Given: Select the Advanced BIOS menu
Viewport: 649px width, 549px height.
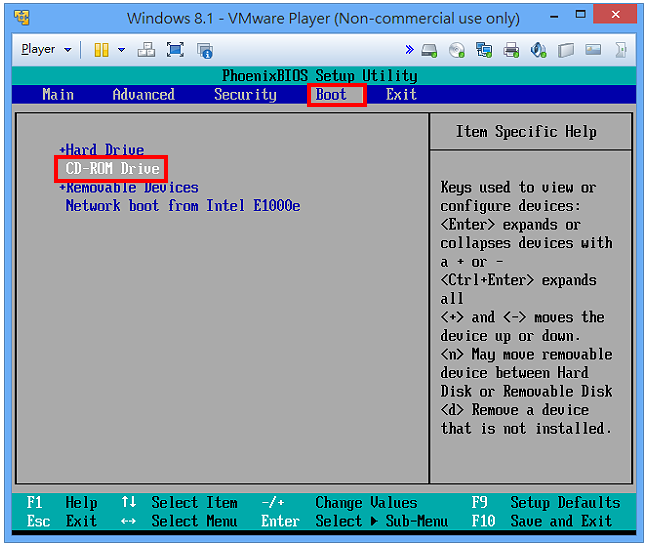Looking at the screenshot, I should point(144,95).
